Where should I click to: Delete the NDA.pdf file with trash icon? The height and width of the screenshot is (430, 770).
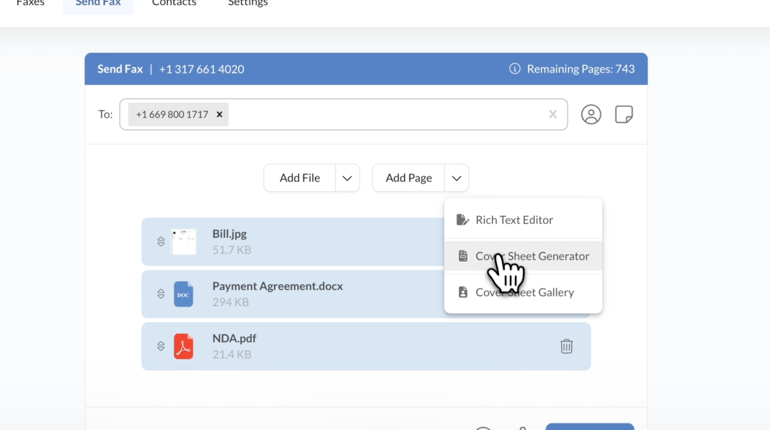[x=566, y=346]
